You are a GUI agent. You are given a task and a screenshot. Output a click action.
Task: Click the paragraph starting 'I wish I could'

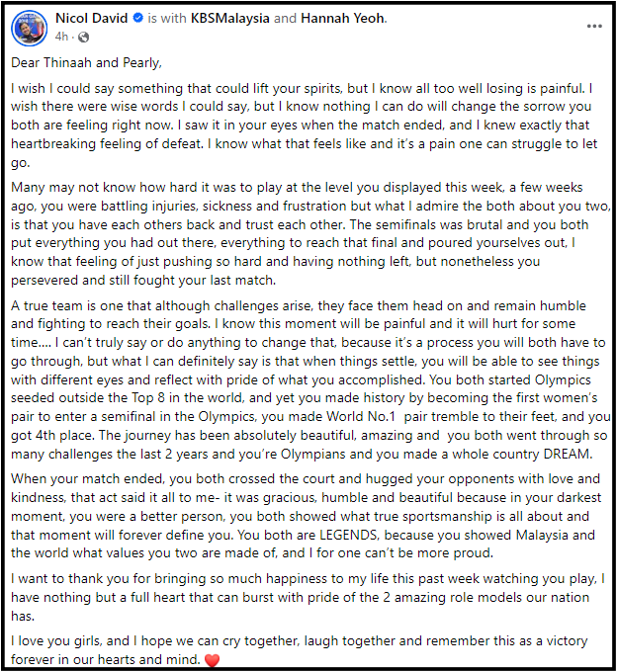(304, 126)
